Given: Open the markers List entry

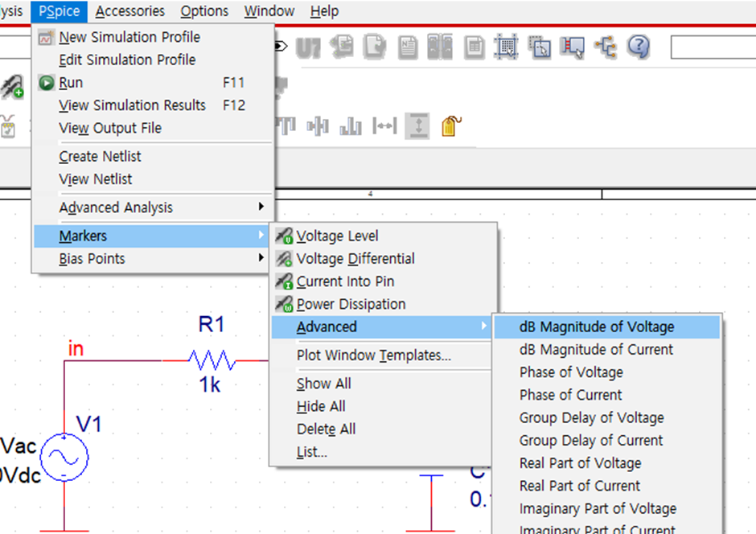Looking at the screenshot, I should tap(382, 452).
